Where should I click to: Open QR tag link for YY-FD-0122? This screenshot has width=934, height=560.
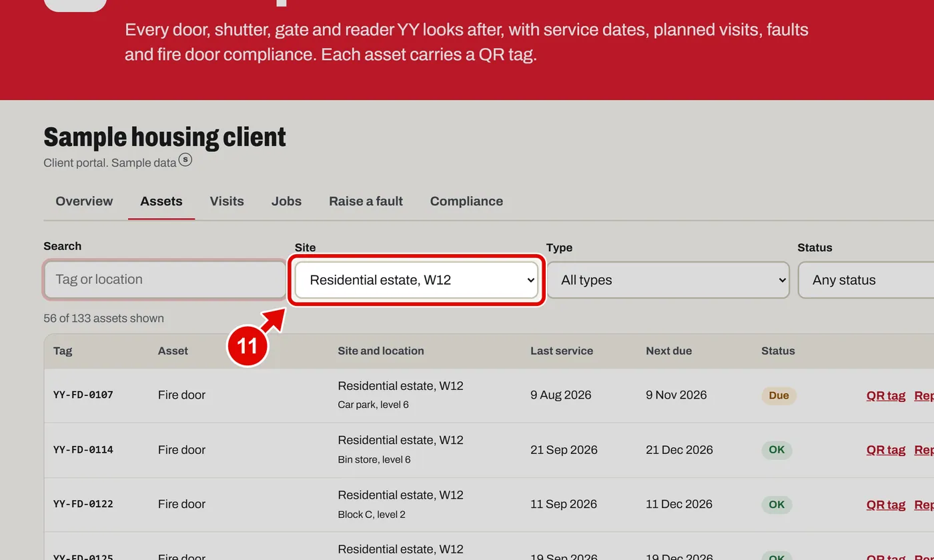click(x=886, y=505)
